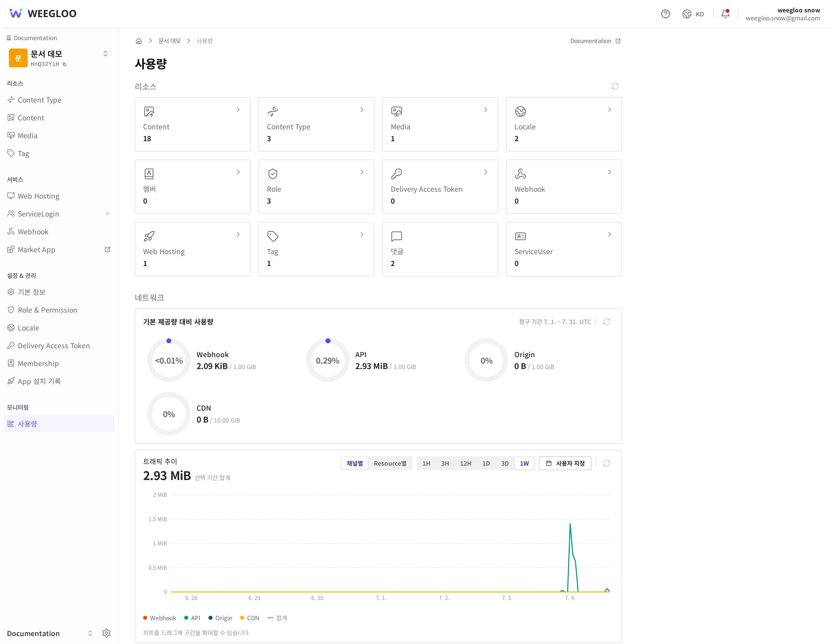Image resolution: width=832 pixels, height=644 pixels.
Task: Click the Media card monitor icon
Action: click(x=397, y=112)
